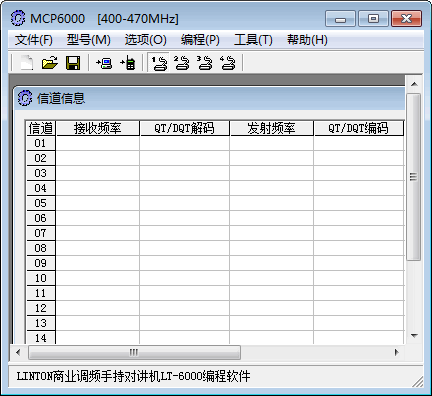
Task: Click the horizontal scrollbar right arrow
Action: [396, 352]
